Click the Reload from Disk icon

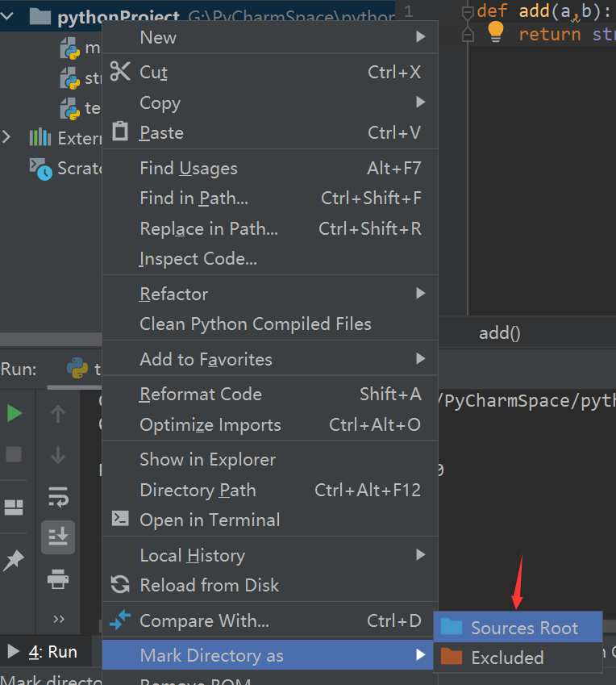coord(120,584)
